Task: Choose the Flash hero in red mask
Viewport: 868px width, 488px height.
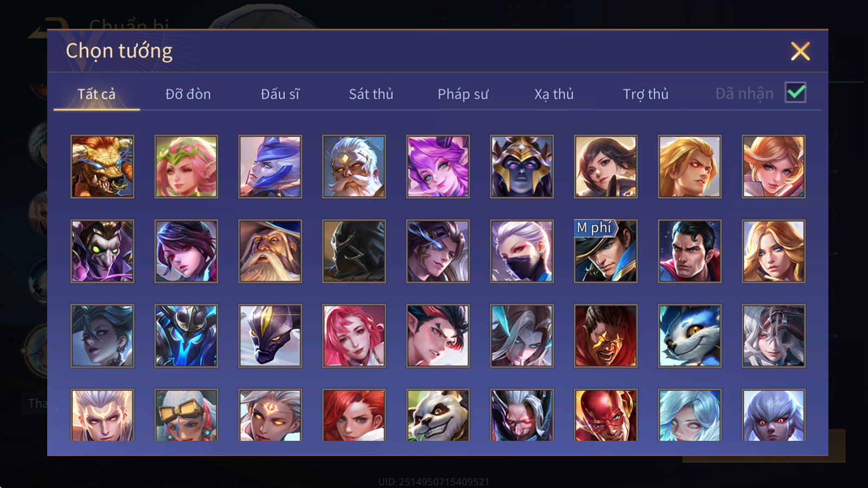Action: click(605, 415)
